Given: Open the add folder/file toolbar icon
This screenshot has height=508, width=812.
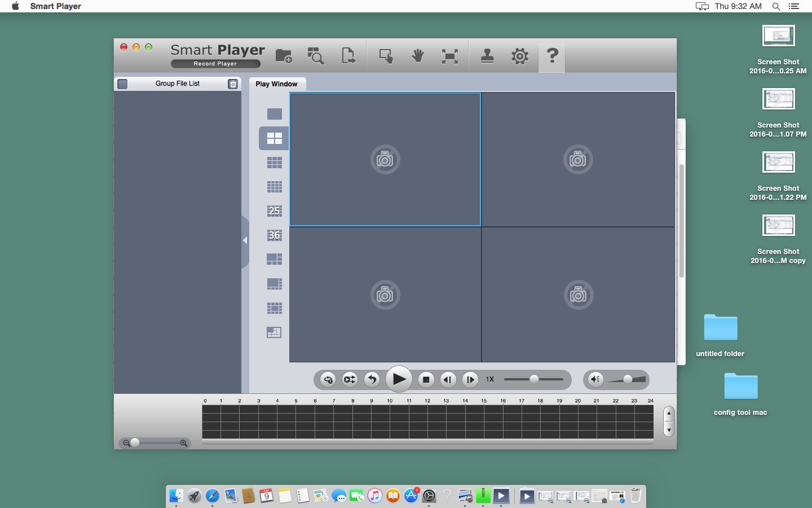Looking at the screenshot, I should (284, 56).
